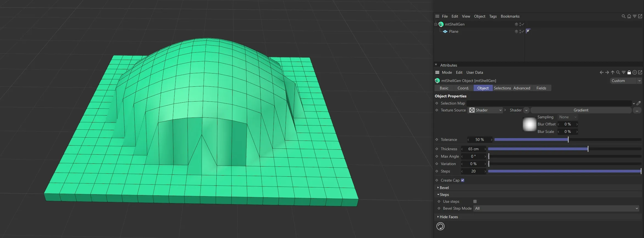The height and width of the screenshot is (238, 644).
Task: Toggle the mtShellGen enable checkmark
Action: [x=523, y=24]
